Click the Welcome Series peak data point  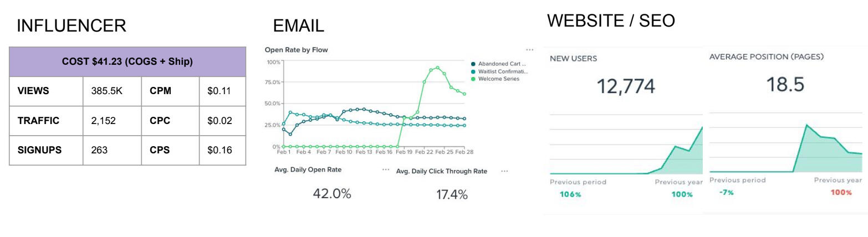(438, 68)
